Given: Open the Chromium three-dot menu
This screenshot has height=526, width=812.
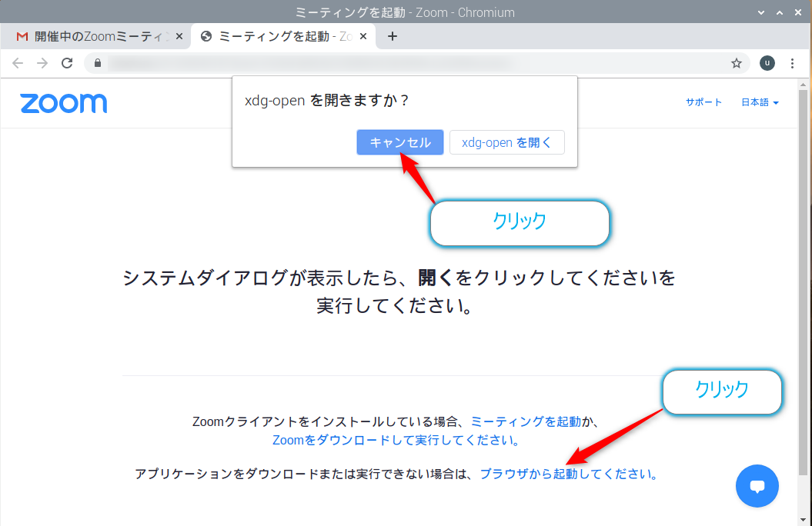Looking at the screenshot, I should pyautogui.click(x=792, y=63).
